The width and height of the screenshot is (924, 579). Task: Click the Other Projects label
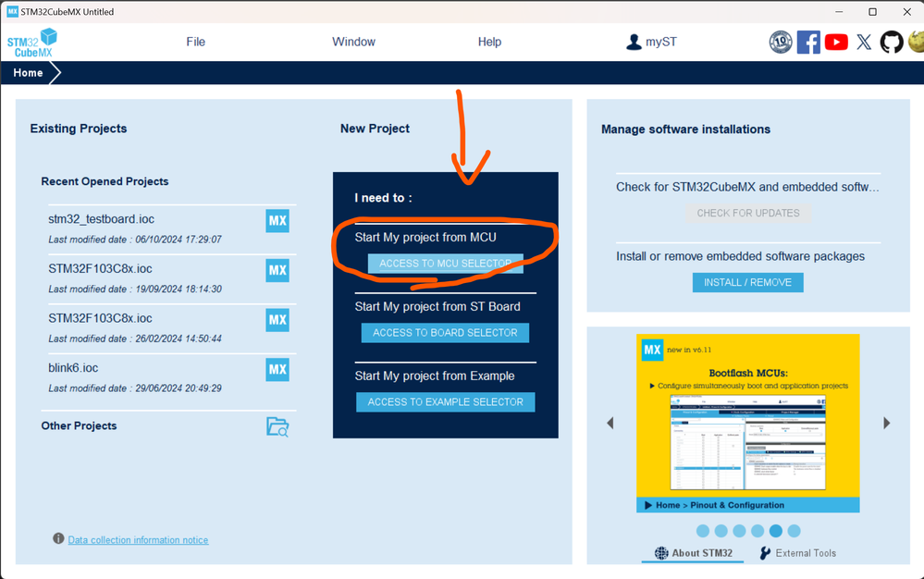[x=79, y=425]
